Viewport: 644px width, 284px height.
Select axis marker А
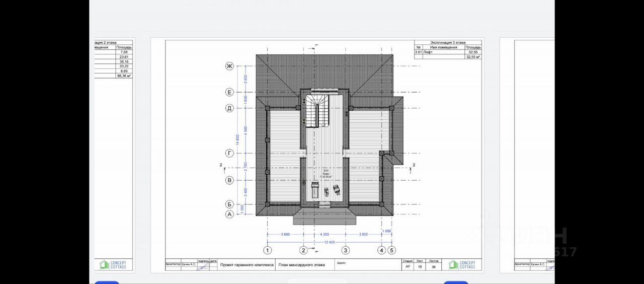click(x=229, y=214)
